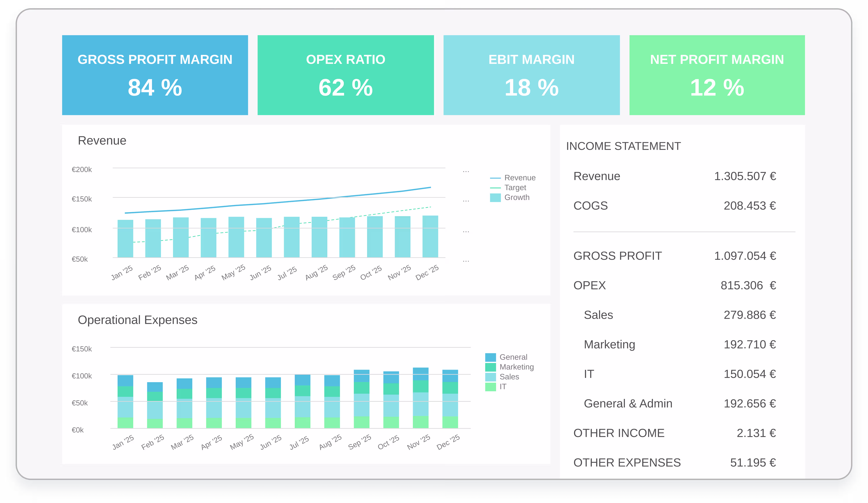The height and width of the screenshot is (503, 868).
Task: Click the €200k axis label in Revenue chart
Action: [x=82, y=169]
